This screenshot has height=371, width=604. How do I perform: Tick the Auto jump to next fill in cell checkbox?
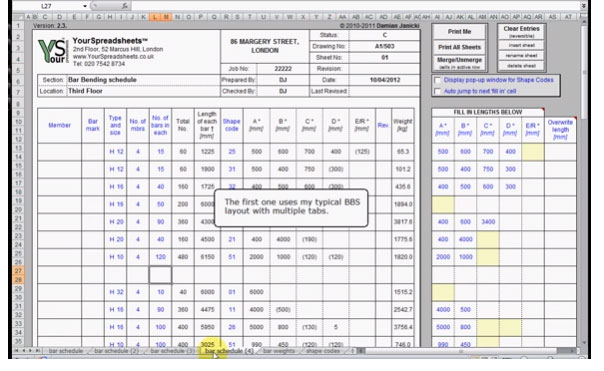coord(437,91)
